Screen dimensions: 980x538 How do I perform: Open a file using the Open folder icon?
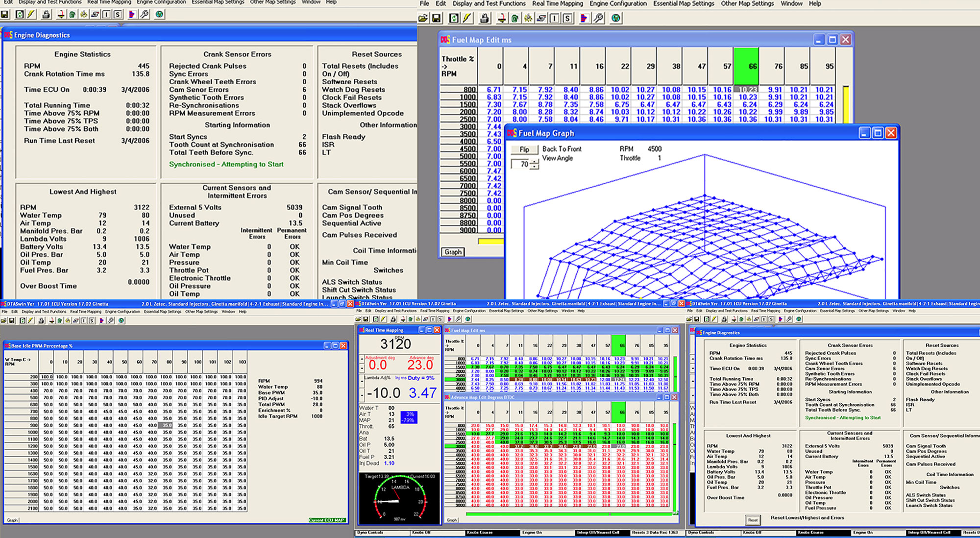pos(422,18)
